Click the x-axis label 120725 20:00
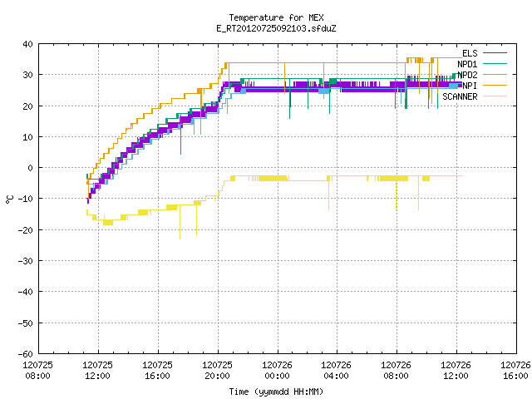Screen dimensions: 532x399 217,370
